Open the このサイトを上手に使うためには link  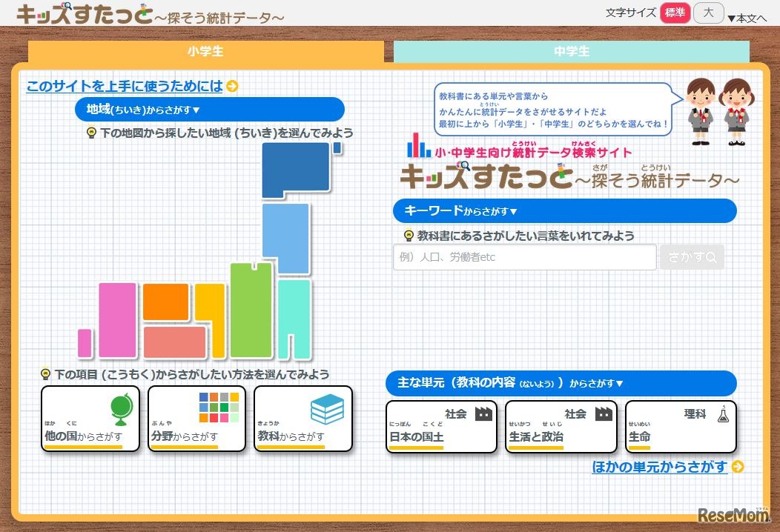[x=124, y=86]
